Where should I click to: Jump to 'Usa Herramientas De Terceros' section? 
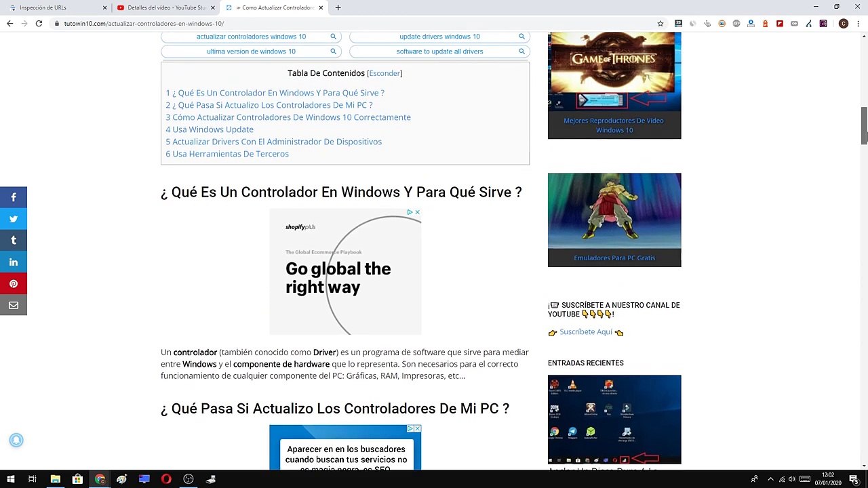pos(227,154)
